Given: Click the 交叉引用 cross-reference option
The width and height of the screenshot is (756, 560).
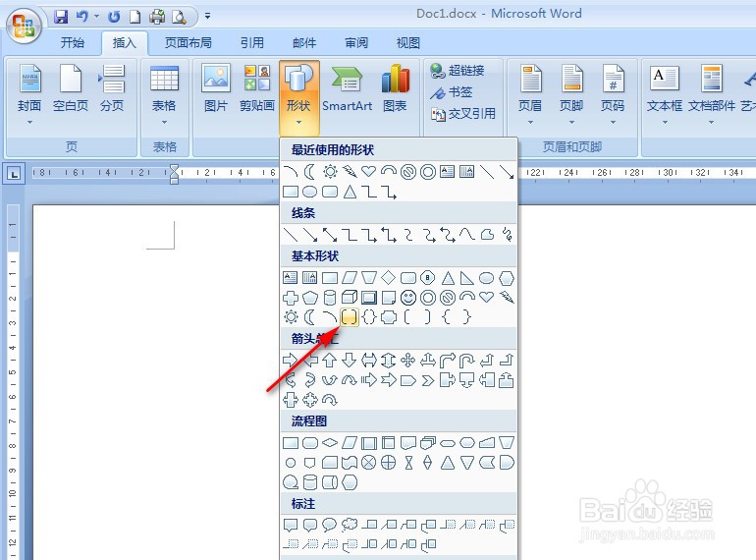Looking at the screenshot, I should (462, 114).
